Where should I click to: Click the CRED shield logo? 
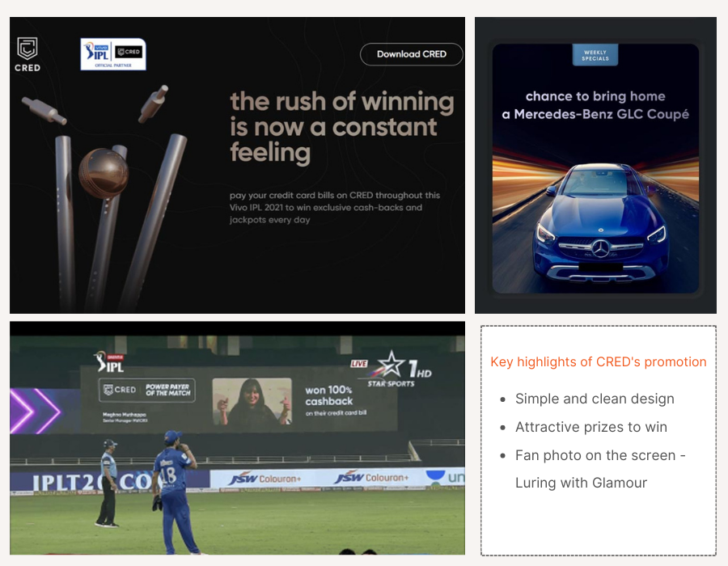click(x=28, y=54)
